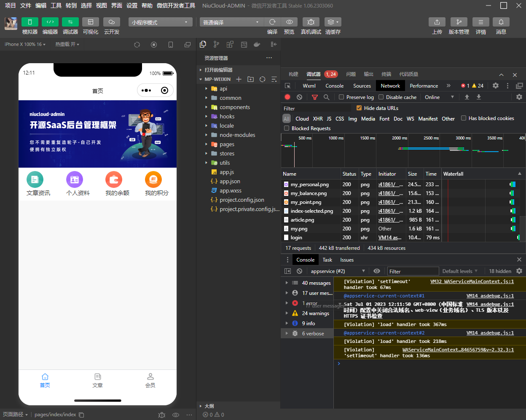Open the Default levels dropdown
This screenshot has height=420, width=526.
(460, 271)
